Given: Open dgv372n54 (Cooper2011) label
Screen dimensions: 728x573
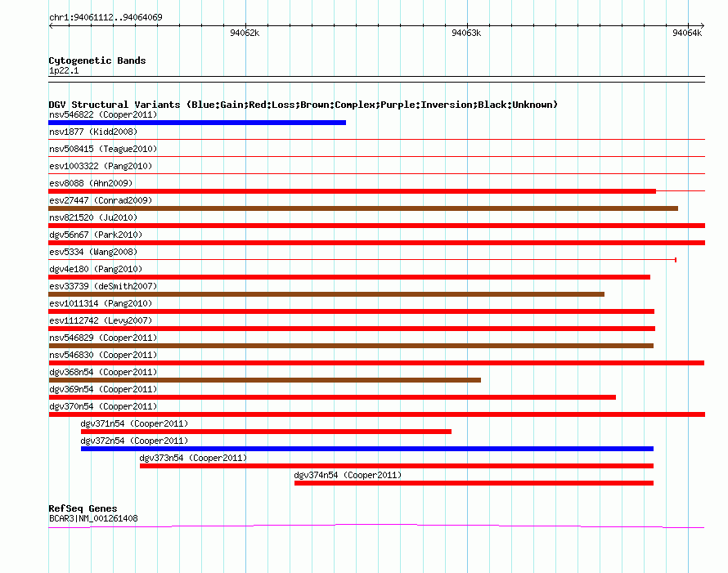Looking at the screenshot, I should point(134,441).
